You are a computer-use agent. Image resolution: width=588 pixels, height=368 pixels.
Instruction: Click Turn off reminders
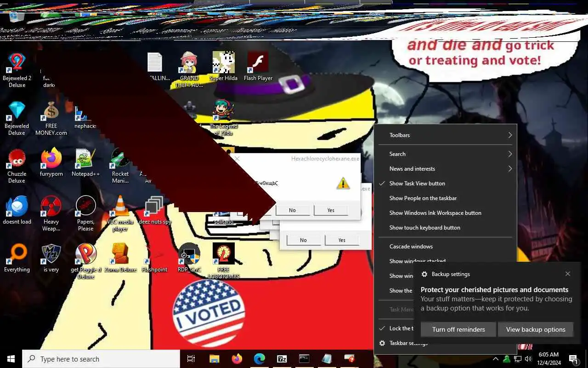tap(458, 329)
